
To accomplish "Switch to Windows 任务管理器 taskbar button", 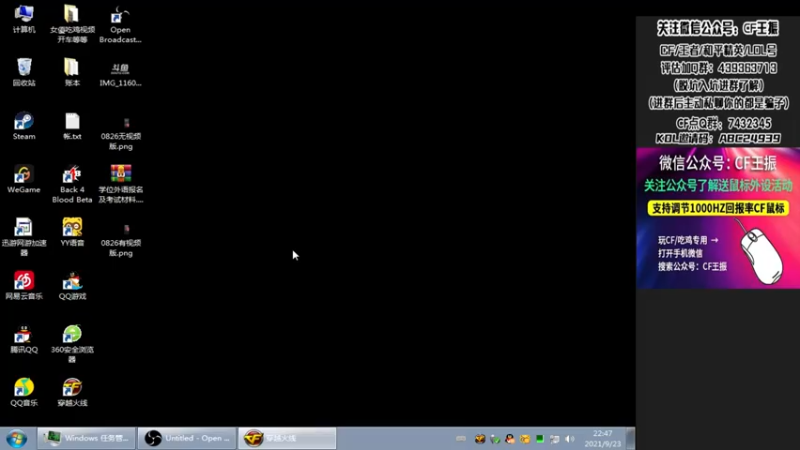I will click(86, 438).
